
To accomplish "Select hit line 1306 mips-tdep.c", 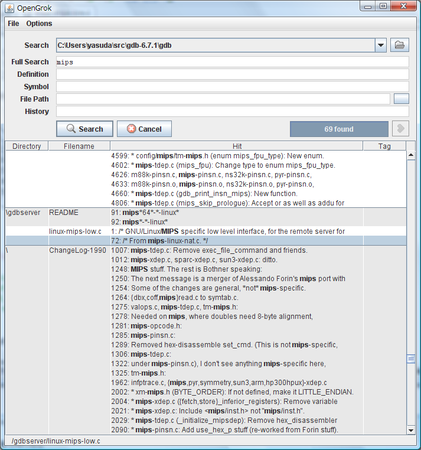I will (x=141, y=354).
